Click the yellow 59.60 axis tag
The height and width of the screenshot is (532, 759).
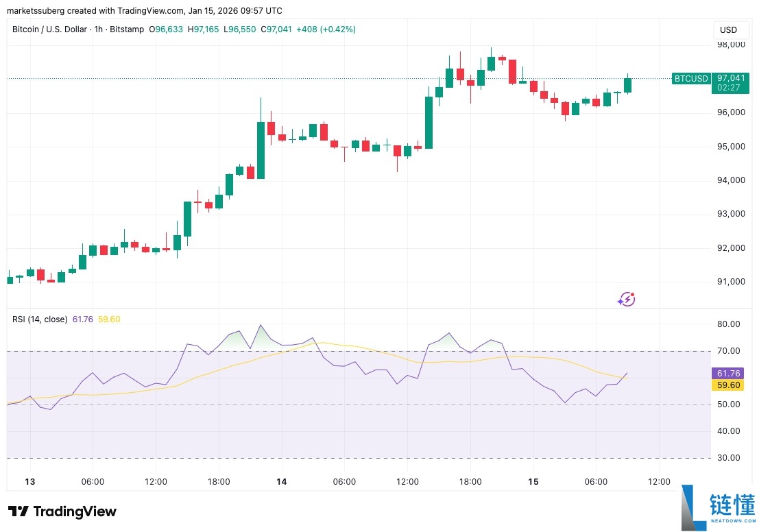727,385
